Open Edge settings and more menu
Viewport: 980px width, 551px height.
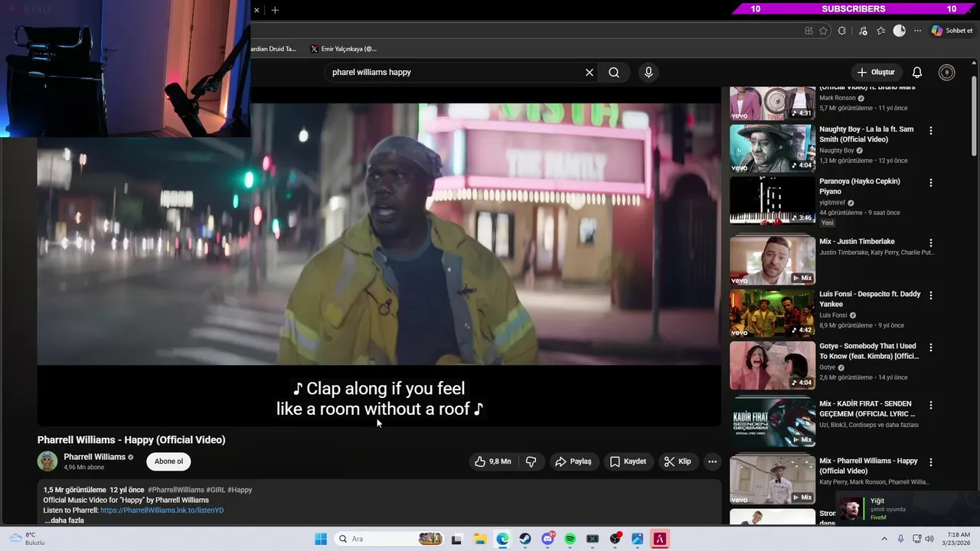[x=918, y=31]
